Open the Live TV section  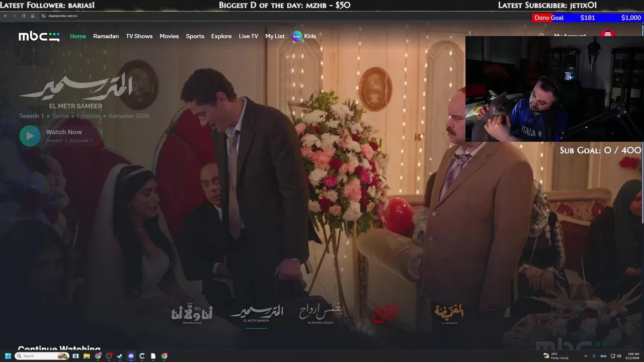(x=249, y=36)
